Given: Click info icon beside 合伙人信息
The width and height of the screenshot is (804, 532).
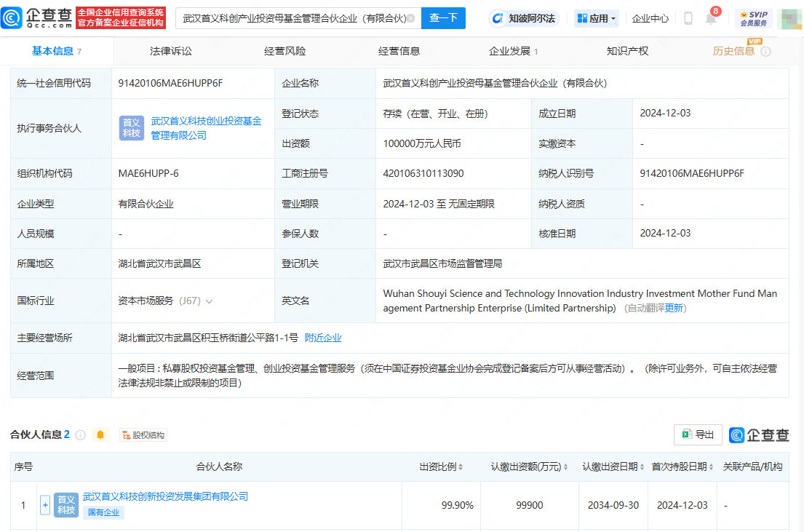Looking at the screenshot, I should [x=81, y=435].
